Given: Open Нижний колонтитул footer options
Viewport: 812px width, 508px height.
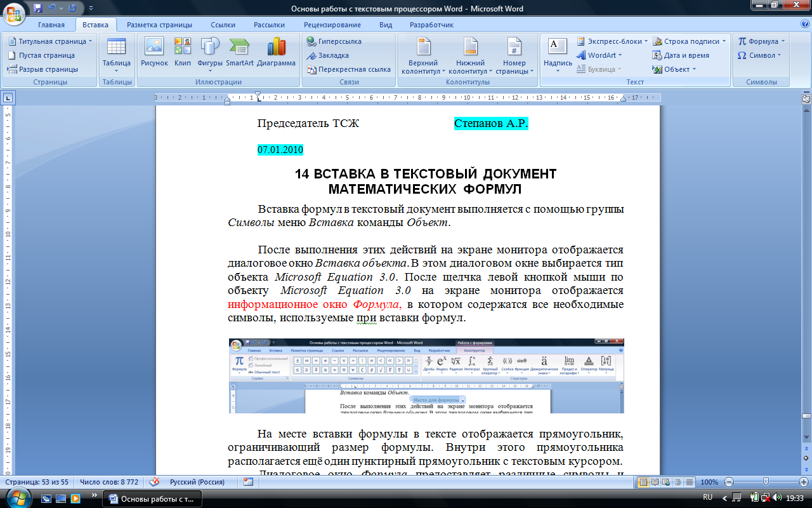Looking at the screenshot, I should click(x=470, y=56).
